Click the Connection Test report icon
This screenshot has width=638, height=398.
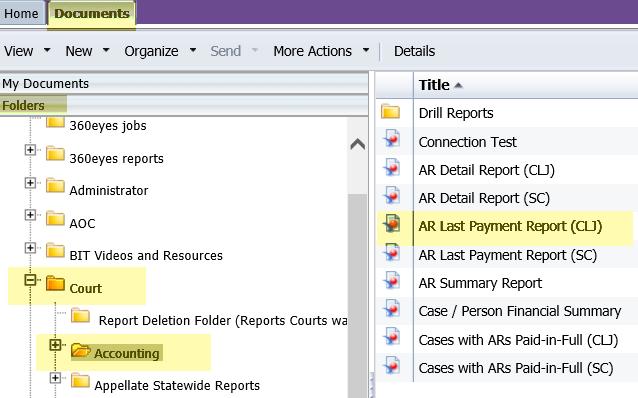tap(391, 138)
